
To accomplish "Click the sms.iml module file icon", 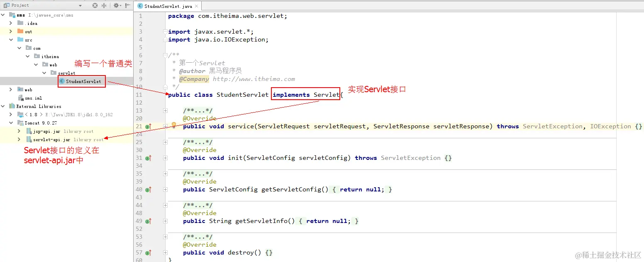I will click(x=20, y=98).
